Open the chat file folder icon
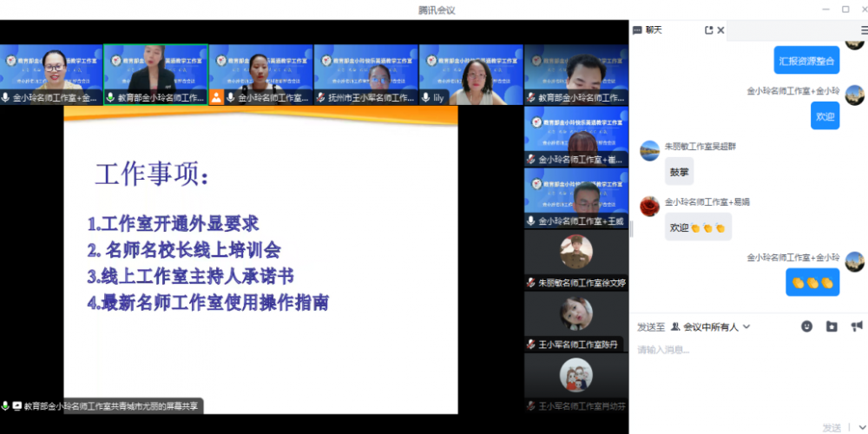868x434 pixels. 832,326
